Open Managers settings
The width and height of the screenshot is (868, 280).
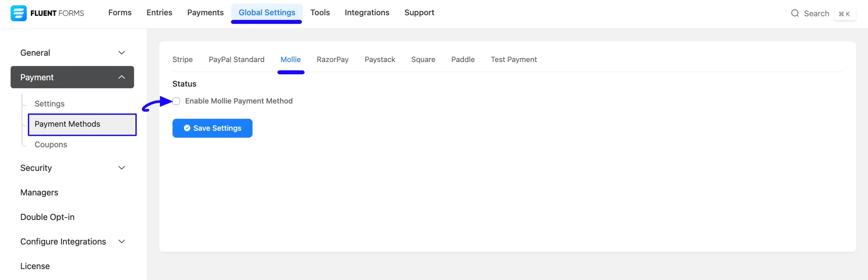(x=39, y=193)
